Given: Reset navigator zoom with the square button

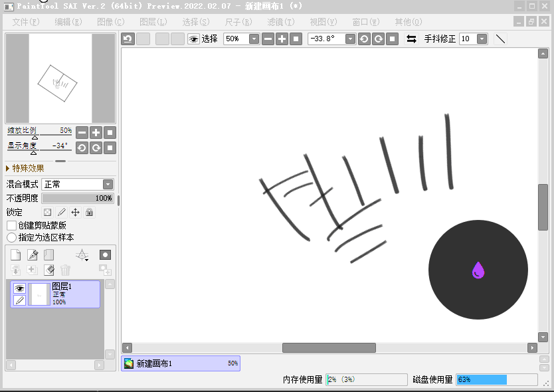Looking at the screenshot, I should click(x=110, y=133).
